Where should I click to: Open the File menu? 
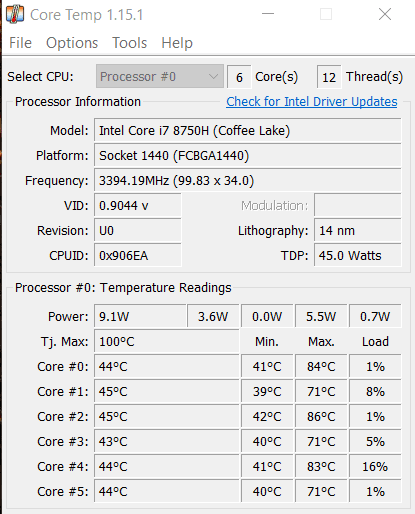pos(20,43)
